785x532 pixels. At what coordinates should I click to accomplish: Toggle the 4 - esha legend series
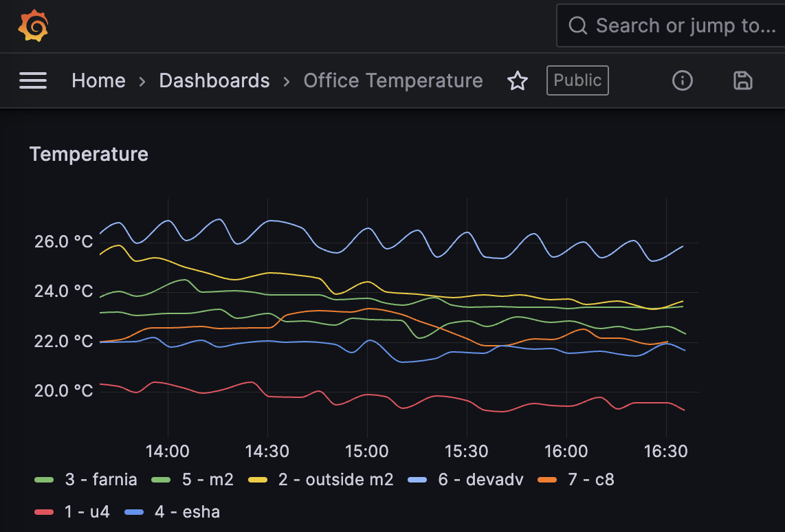[187, 512]
